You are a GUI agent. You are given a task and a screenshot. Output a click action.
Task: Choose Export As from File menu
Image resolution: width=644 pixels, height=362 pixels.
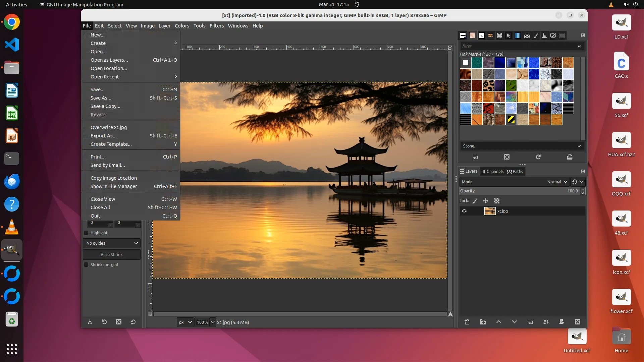pos(104,136)
